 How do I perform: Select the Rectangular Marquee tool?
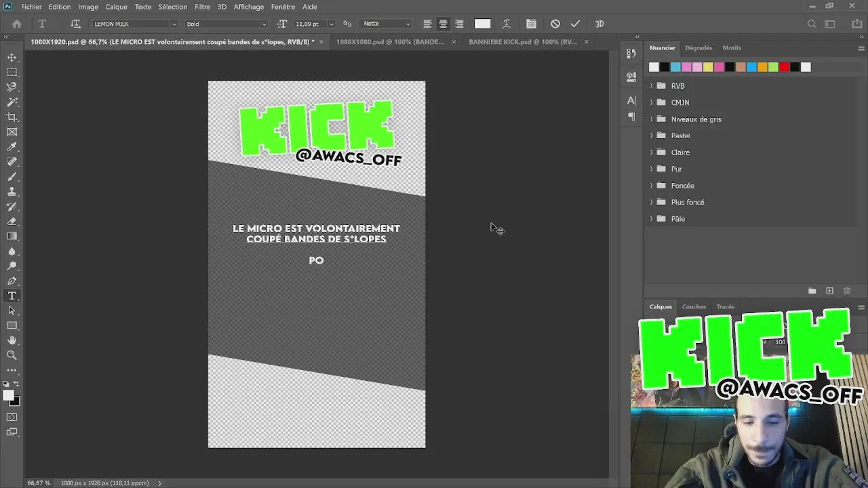[x=12, y=73]
